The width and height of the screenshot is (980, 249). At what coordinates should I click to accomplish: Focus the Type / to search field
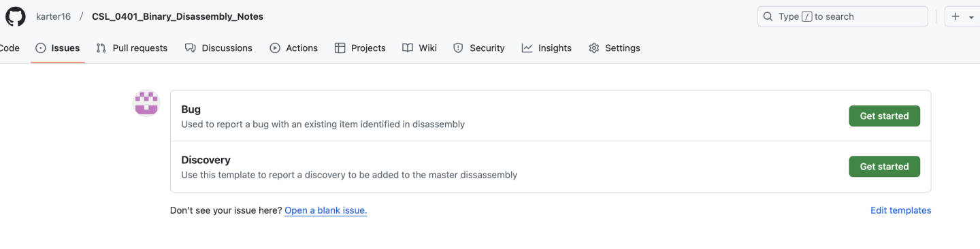tap(843, 16)
